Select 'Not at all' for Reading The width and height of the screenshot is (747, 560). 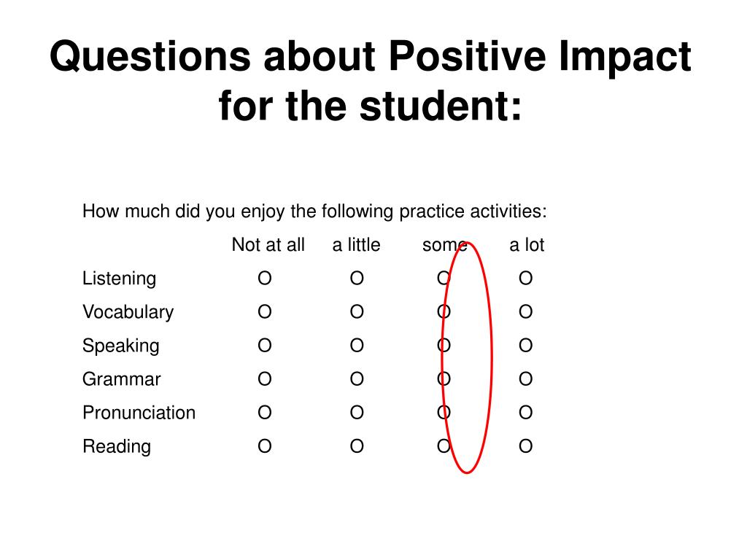click(x=265, y=446)
